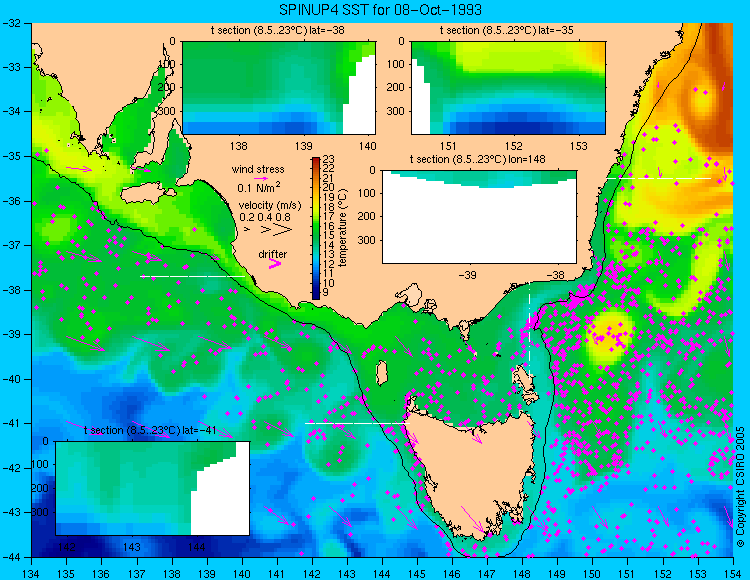Screen dimensions: 750x580
Task: Click the main map latitude label -32
Action: [x=13, y=23]
